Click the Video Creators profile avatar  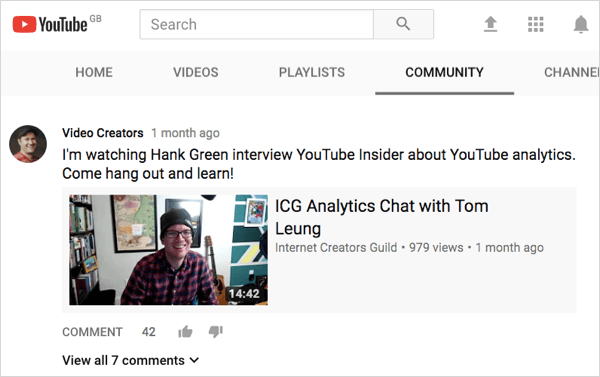28,144
